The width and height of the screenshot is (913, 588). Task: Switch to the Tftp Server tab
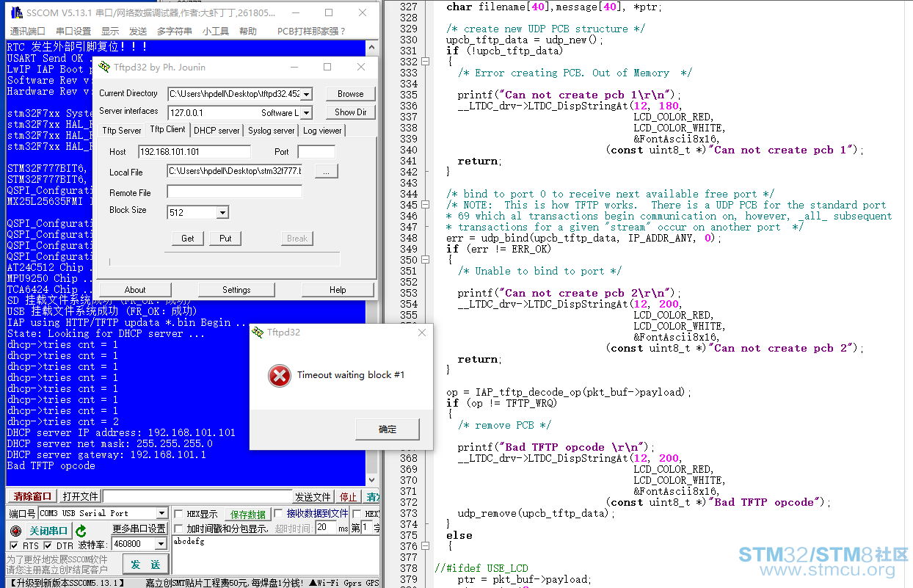tap(122, 131)
